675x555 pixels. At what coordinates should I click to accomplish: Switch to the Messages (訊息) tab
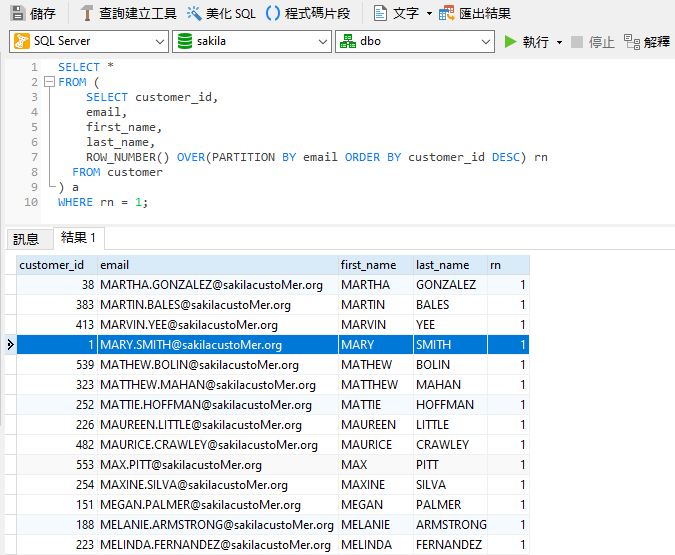tap(25, 238)
